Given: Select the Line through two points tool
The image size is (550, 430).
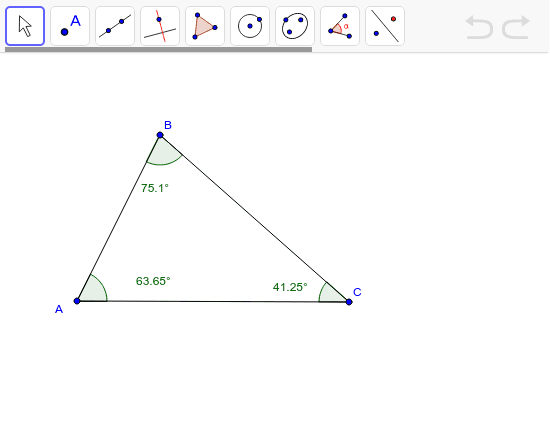Looking at the screenshot, I should (115, 26).
